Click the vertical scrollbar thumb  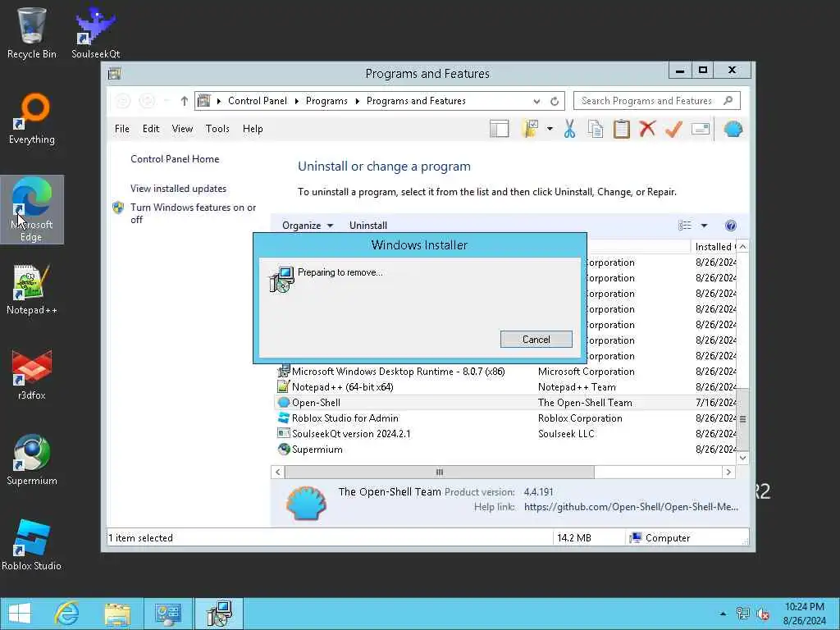click(x=742, y=419)
